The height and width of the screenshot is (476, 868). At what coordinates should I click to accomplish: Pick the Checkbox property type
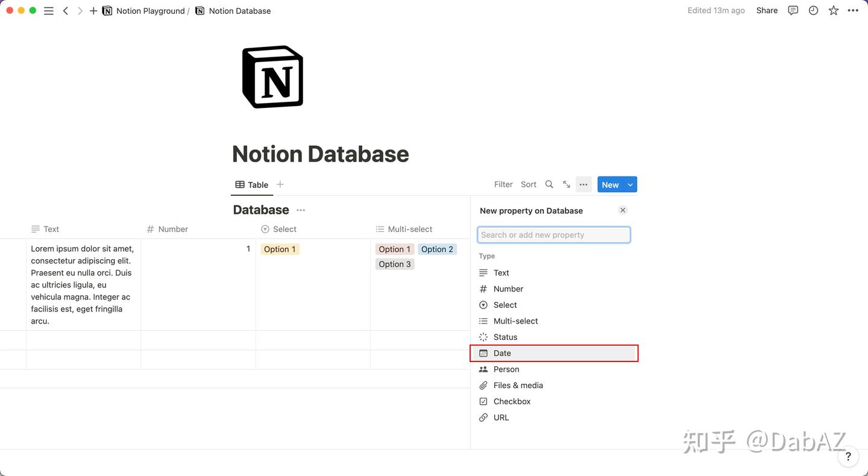[x=512, y=401]
